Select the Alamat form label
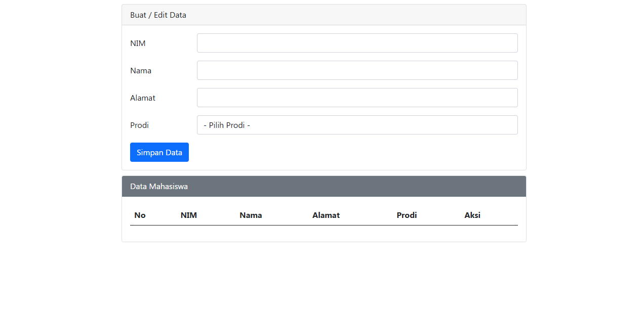The image size is (644, 315). (x=143, y=98)
